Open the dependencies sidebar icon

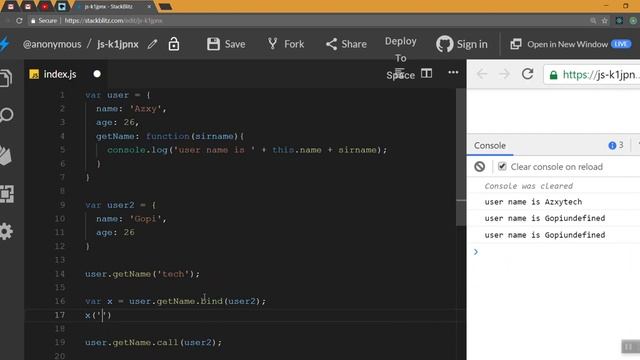7,194
